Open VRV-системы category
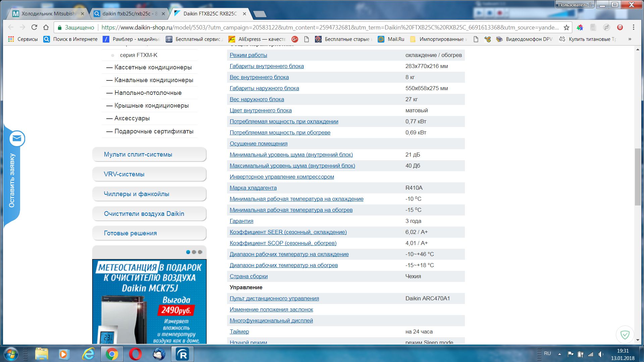Screen dimensions: 644x362 tap(149, 174)
